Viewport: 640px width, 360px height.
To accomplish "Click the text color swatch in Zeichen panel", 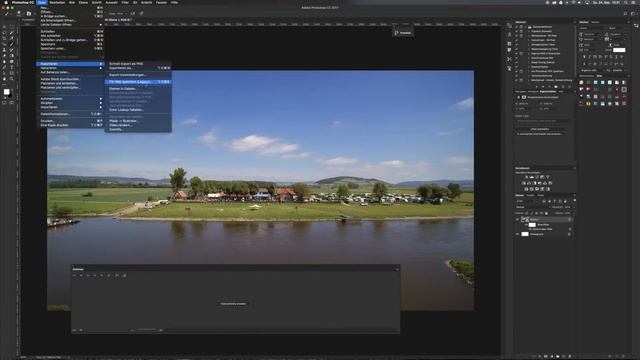I will pos(619,50).
